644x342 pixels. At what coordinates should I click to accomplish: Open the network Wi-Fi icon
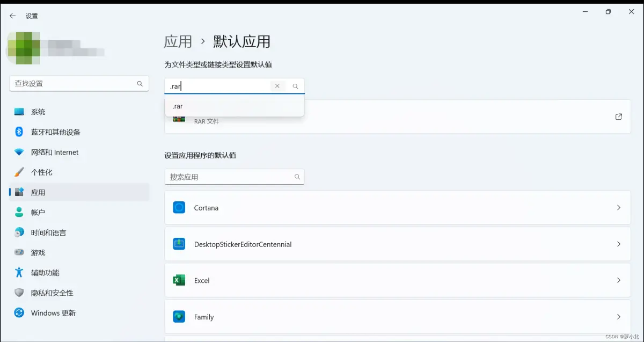19,152
